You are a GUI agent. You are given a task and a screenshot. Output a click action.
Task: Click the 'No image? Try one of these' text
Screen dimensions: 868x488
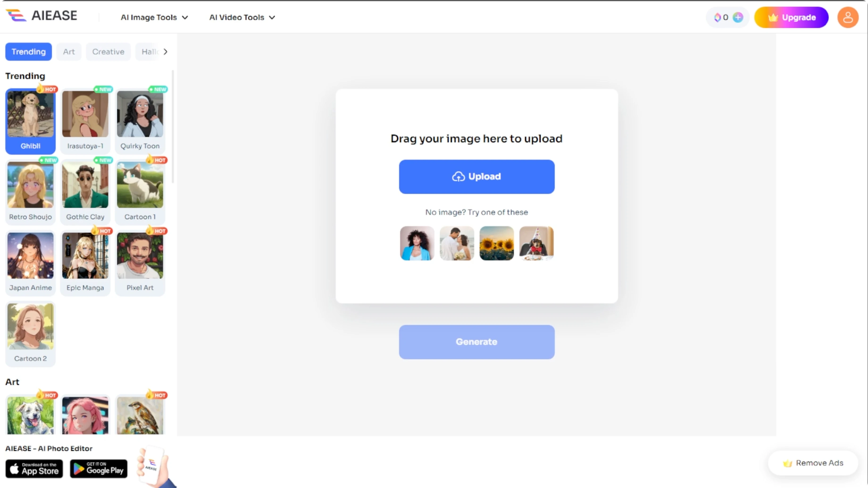476,212
